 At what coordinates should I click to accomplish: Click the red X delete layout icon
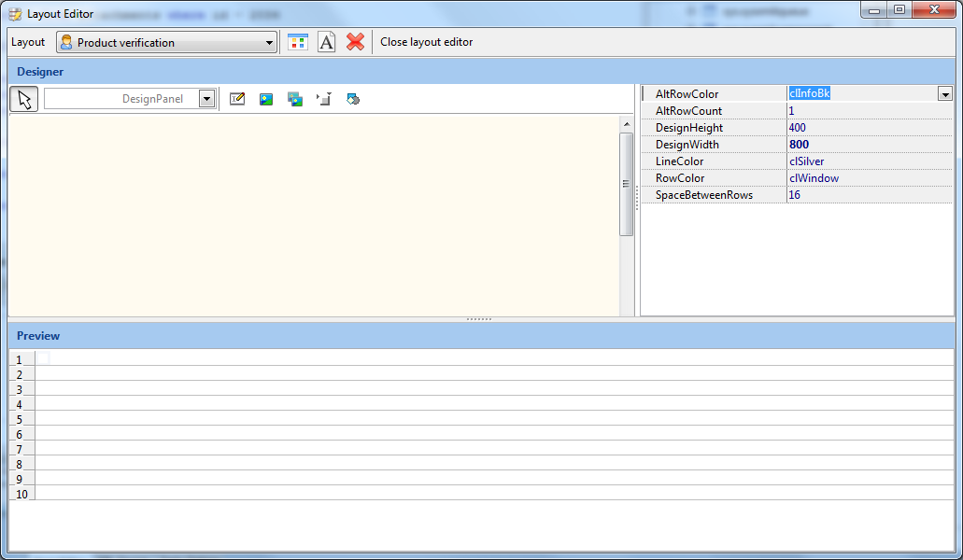(x=355, y=42)
